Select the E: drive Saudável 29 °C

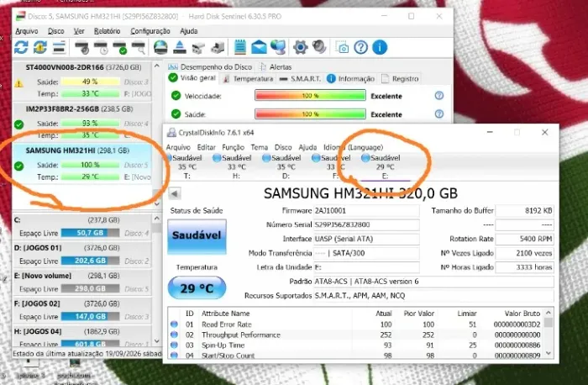(383, 166)
